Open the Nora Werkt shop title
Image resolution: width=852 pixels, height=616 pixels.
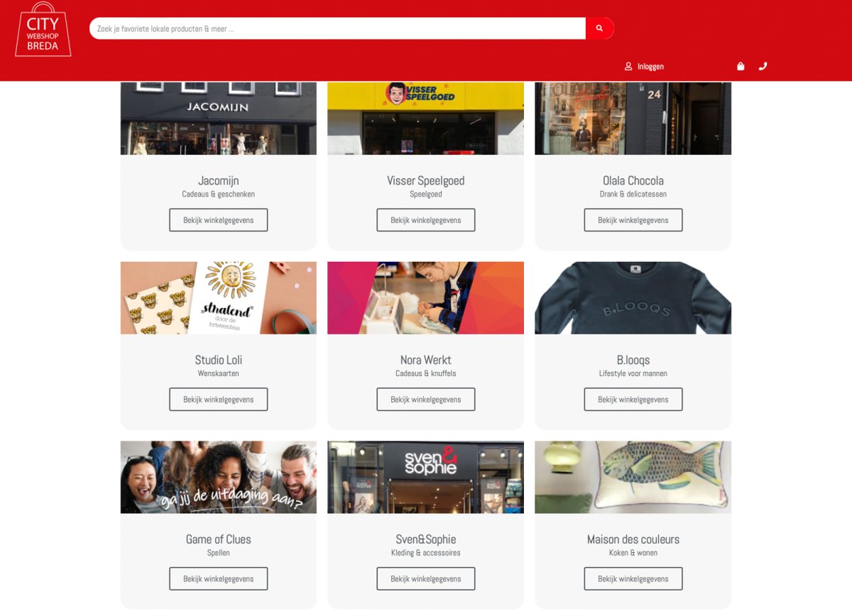coord(426,360)
